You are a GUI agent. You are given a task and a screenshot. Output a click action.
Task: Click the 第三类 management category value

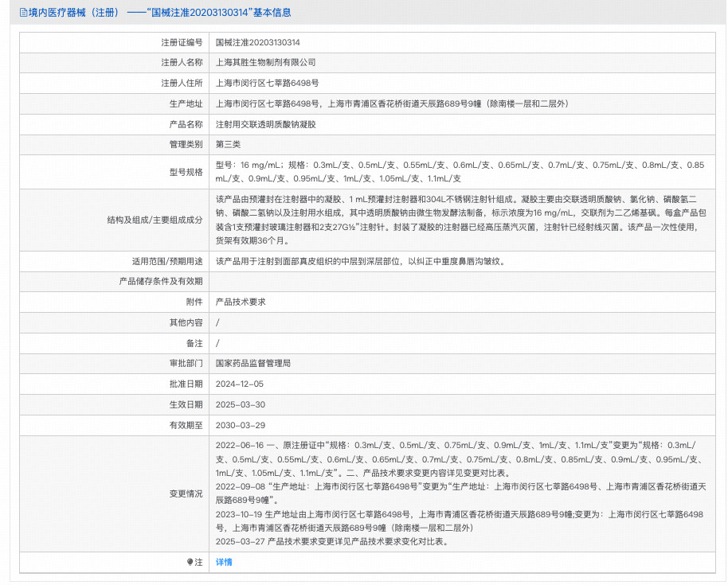[x=228, y=144]
